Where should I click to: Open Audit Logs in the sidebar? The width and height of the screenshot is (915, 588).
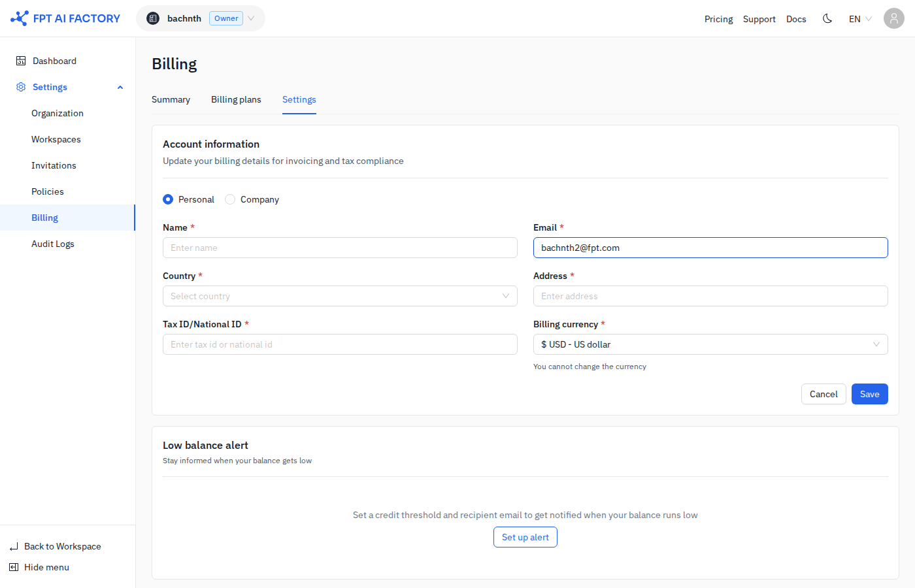67,244
